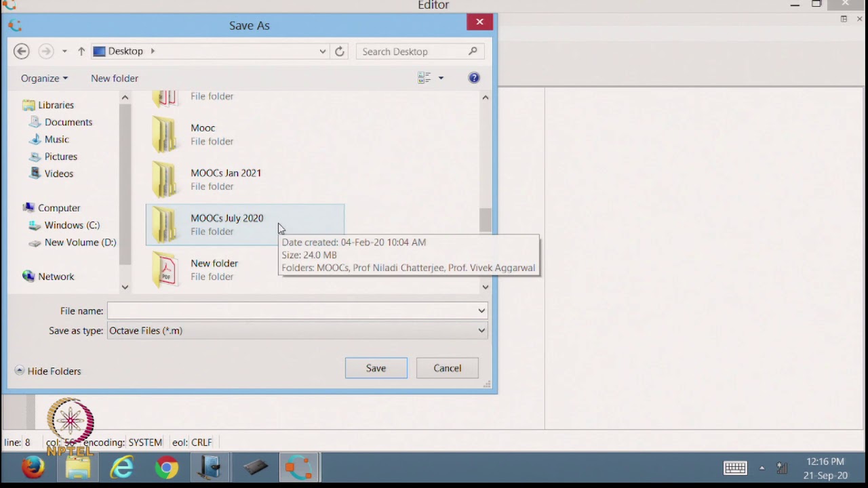Open New Volume (D:) drive

(80, 242)
